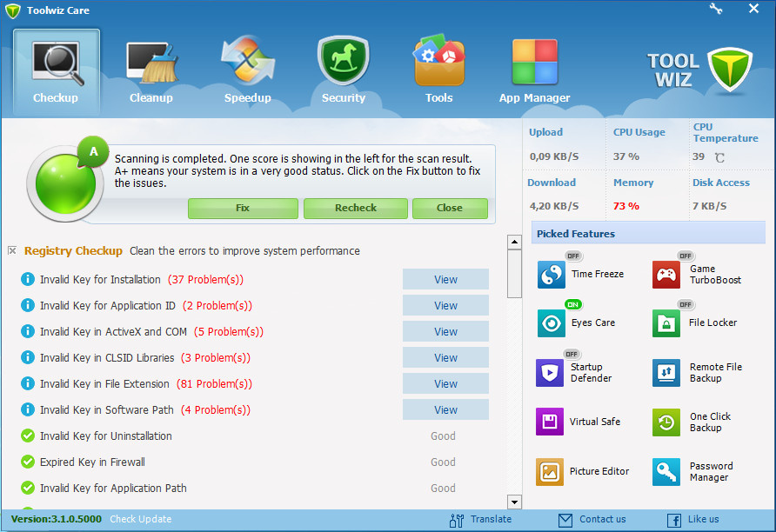Open the Password Manager icon

pos(666,472)
